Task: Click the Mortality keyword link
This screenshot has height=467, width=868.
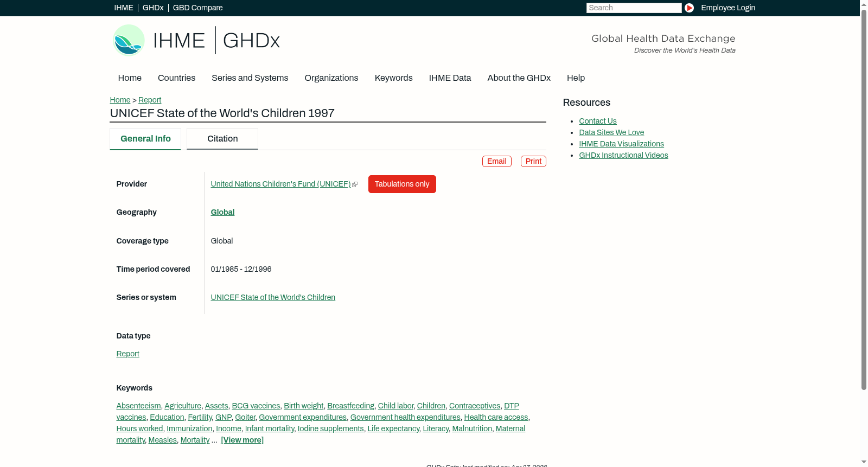Action: [x=195, y=440]
